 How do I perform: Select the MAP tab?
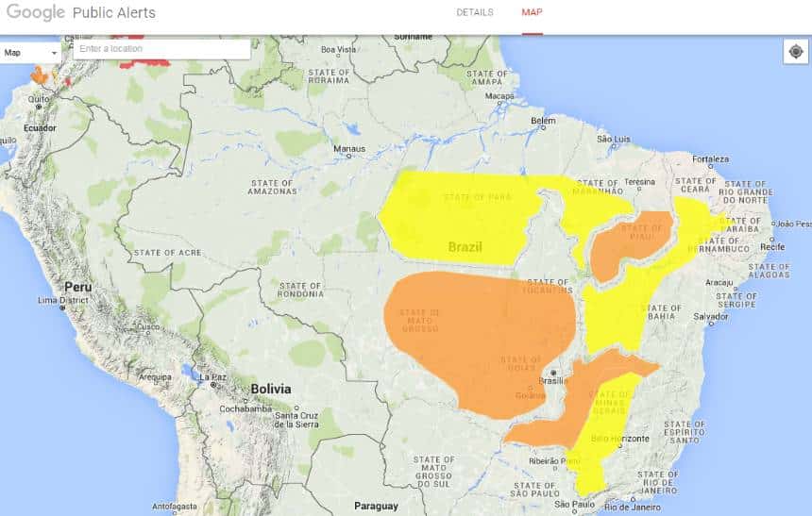point(532,12)
